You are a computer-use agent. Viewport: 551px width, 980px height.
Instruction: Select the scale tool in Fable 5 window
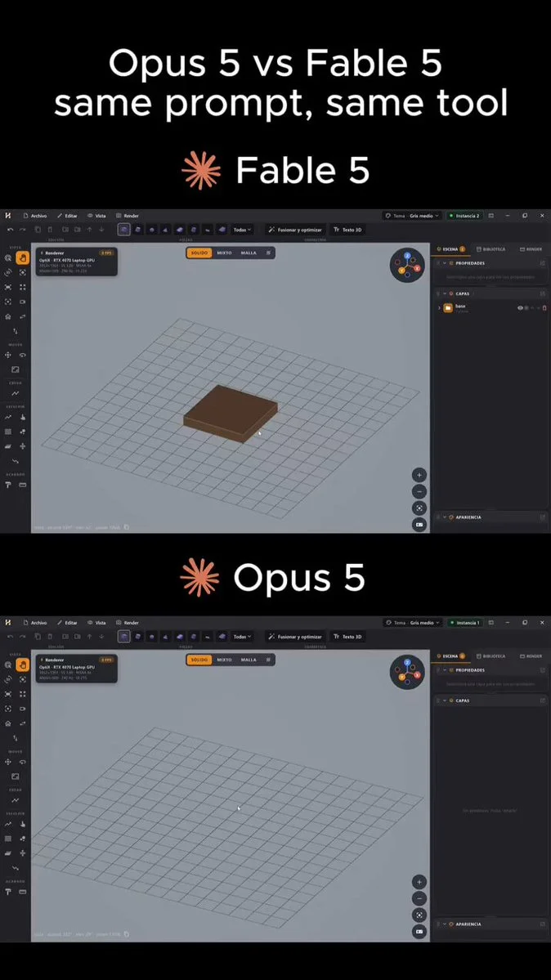(x=16, y=369)
